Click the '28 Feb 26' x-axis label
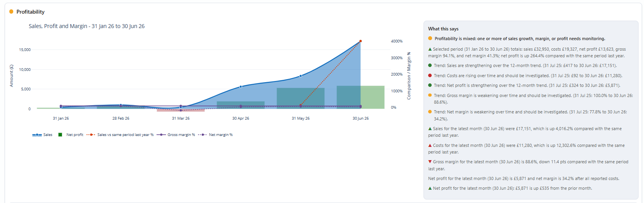The height and width of the screenshot is (203, 644). 121,118
